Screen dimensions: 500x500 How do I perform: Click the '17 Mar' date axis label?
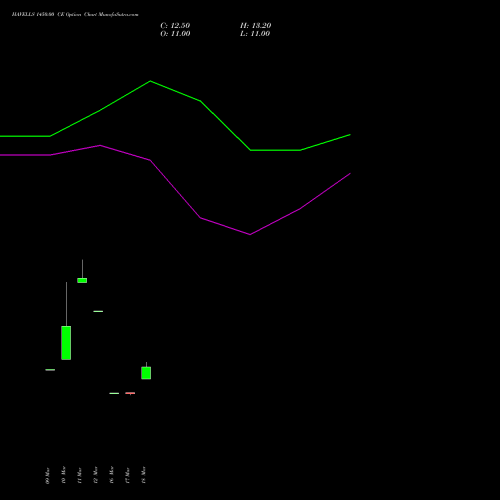coord(128,476)
